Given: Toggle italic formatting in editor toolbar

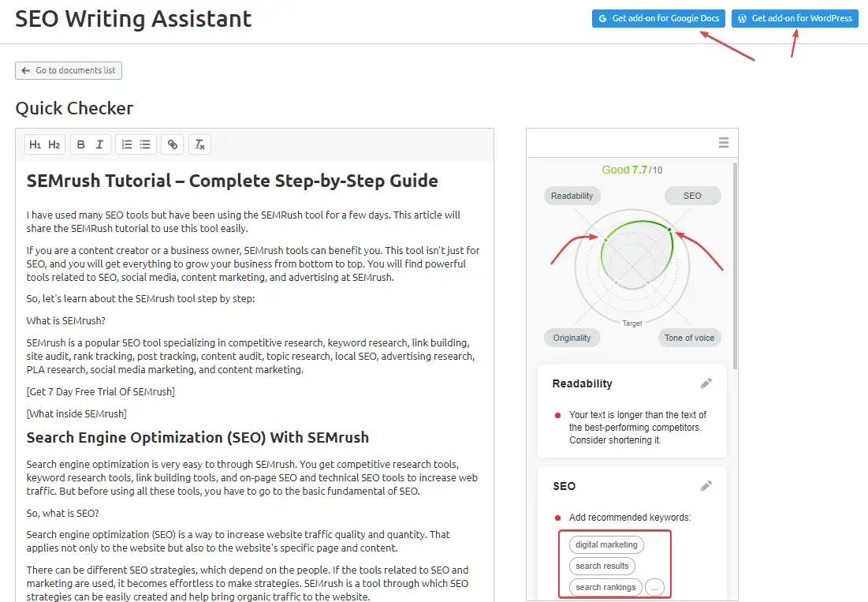Looking at the screenshot, I should point(99,144).
